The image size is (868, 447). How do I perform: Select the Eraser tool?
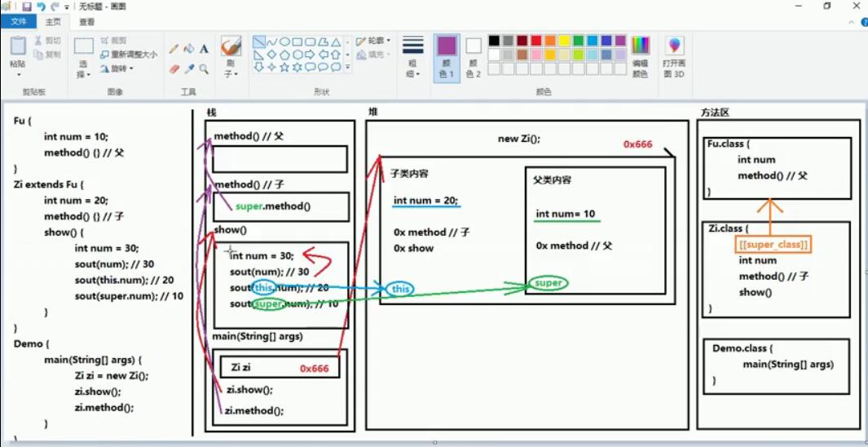[x=174, y=69]
